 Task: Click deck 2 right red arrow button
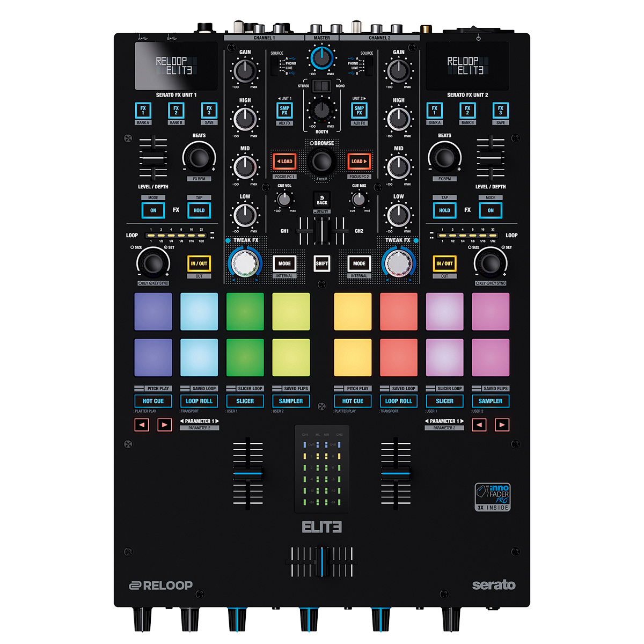click(502, 425)
